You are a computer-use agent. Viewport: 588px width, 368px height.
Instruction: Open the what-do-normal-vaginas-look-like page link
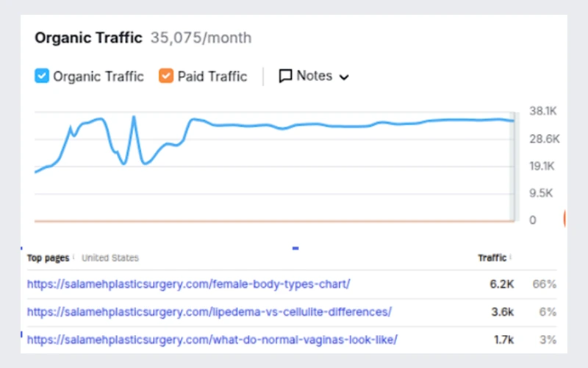212,339
